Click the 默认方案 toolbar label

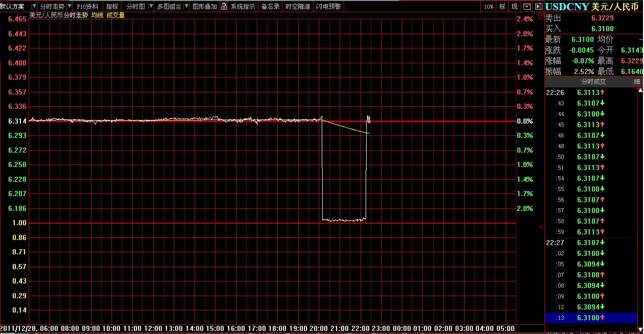12,7
